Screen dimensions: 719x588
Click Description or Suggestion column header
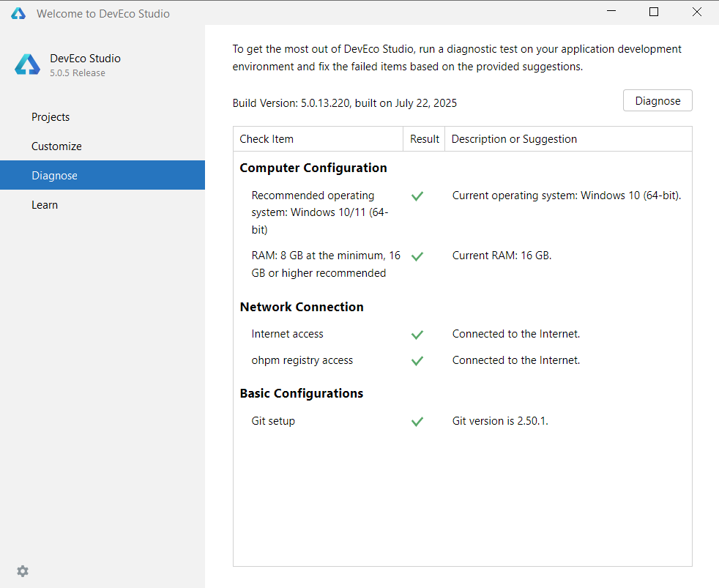click(x=569, y=139)
